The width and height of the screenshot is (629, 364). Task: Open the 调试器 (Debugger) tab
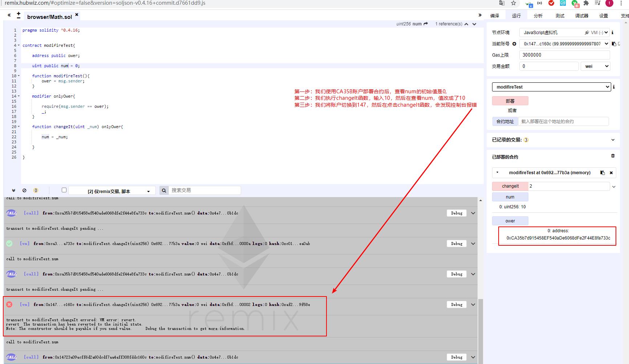pyautogui.click(x=581, y=16)
